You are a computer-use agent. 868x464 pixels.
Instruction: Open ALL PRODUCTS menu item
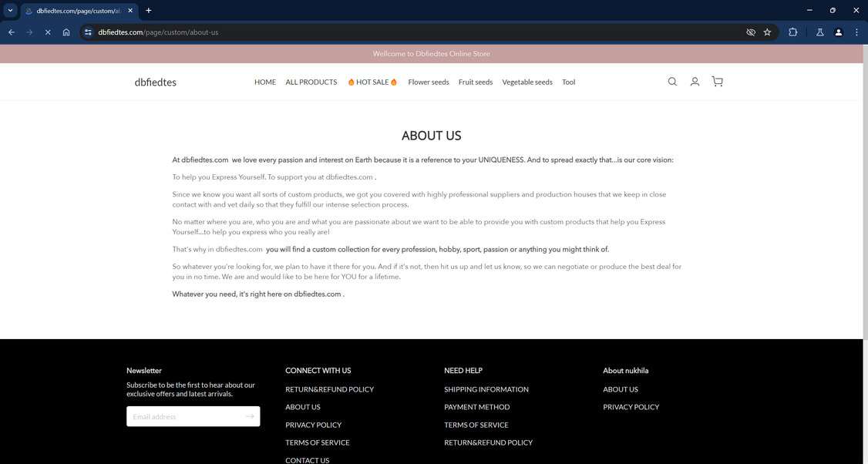coord(311,82)
